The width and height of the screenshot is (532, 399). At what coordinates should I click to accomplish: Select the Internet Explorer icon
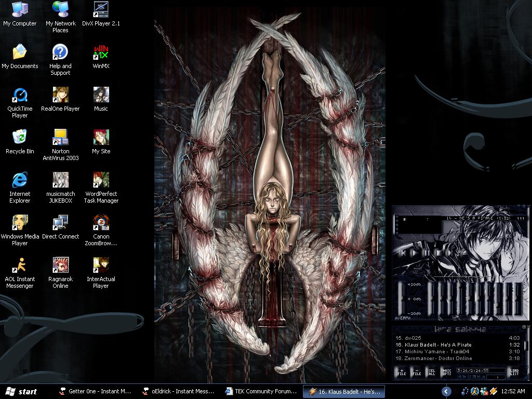tap(20, 188)
